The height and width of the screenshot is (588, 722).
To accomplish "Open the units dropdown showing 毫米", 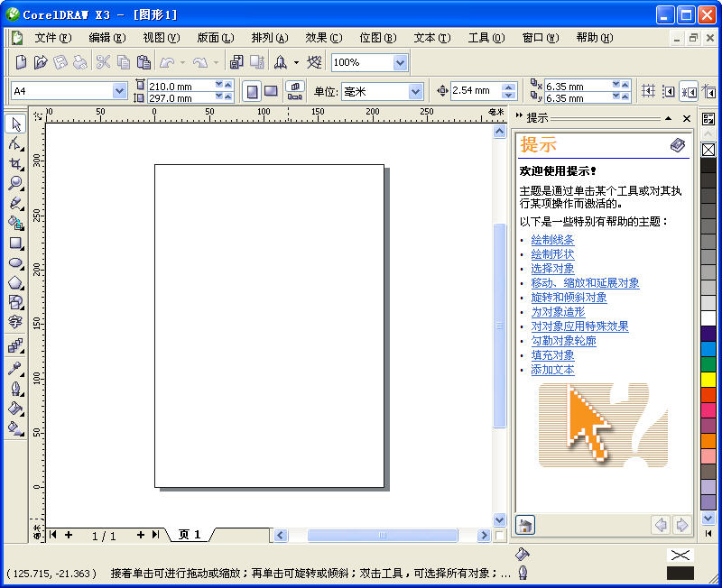I will [x=413, y=90].
